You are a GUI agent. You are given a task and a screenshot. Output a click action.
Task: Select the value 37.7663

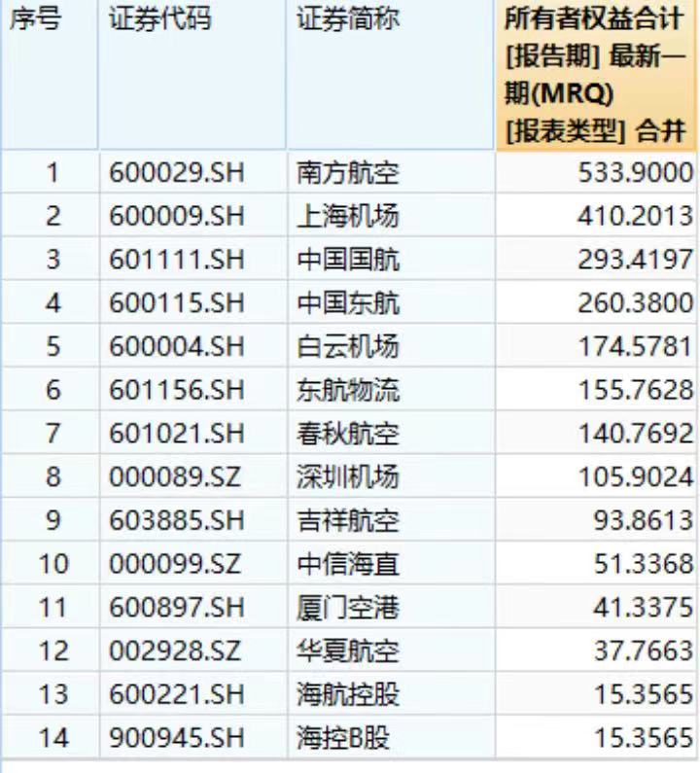pos(644,650)
